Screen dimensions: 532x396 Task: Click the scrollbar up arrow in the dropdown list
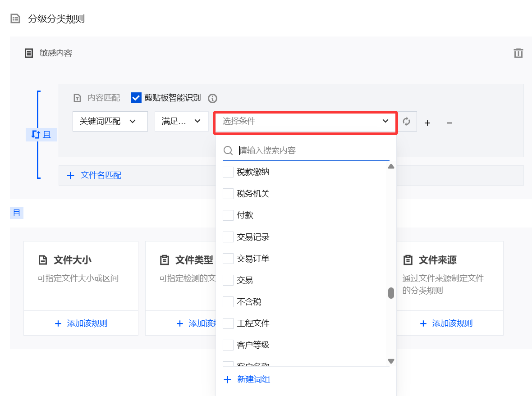[391, 167]
